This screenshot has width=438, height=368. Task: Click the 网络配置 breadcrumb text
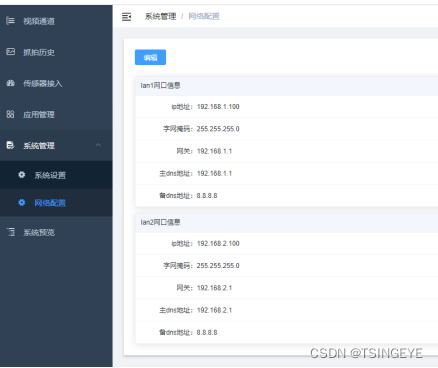pyautogui.click(x=204, y=16)
